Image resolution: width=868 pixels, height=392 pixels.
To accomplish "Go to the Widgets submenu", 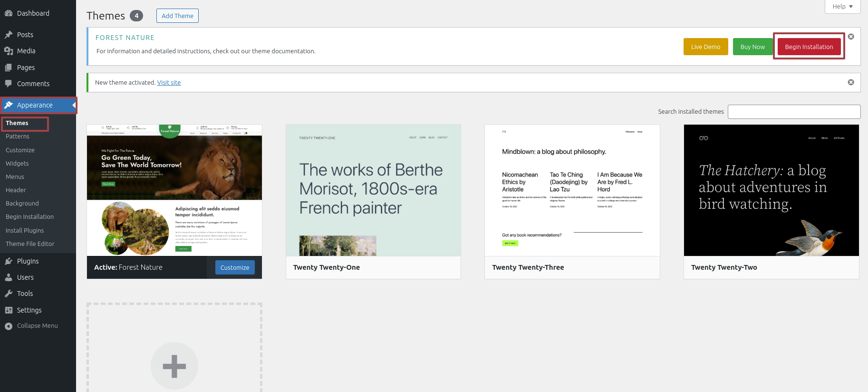I will 17,163.
